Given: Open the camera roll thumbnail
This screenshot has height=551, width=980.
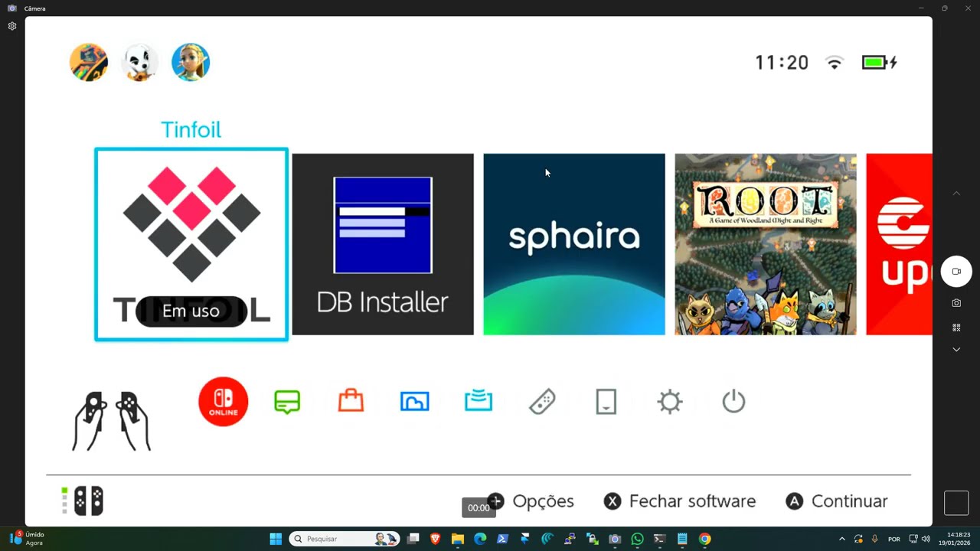Looking at the screenshot, I should (x=956, y=503).
